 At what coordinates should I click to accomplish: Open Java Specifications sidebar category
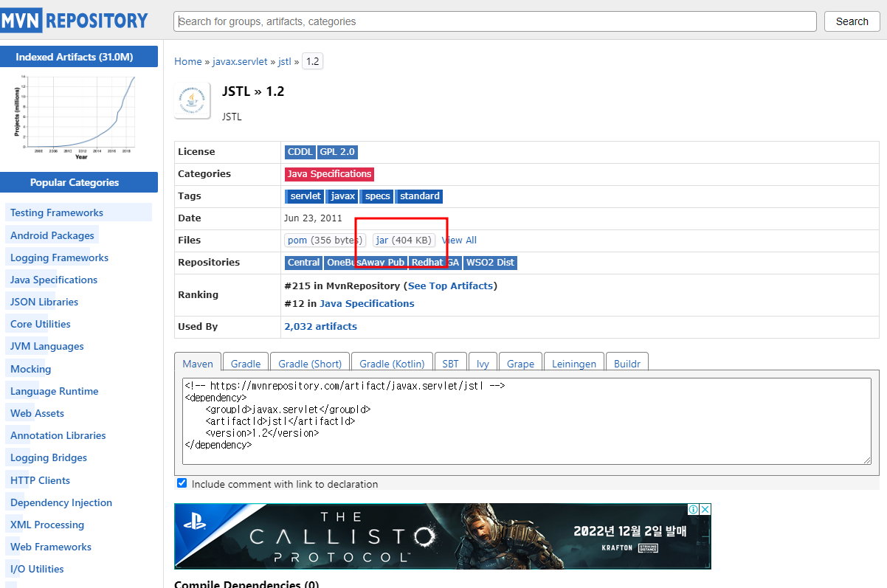pyautogui.click(x=54, y=280)
